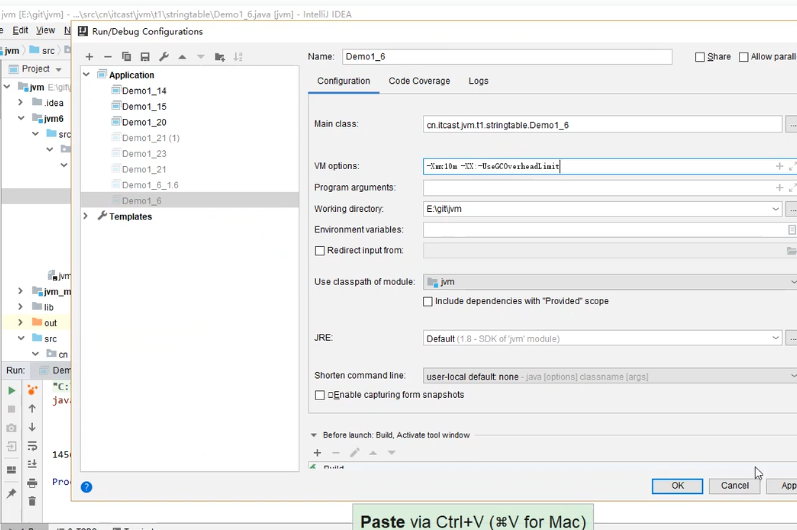Rerun program green play icon
Image resolution: width=797 pixels, height=530 pixels.
11,390
